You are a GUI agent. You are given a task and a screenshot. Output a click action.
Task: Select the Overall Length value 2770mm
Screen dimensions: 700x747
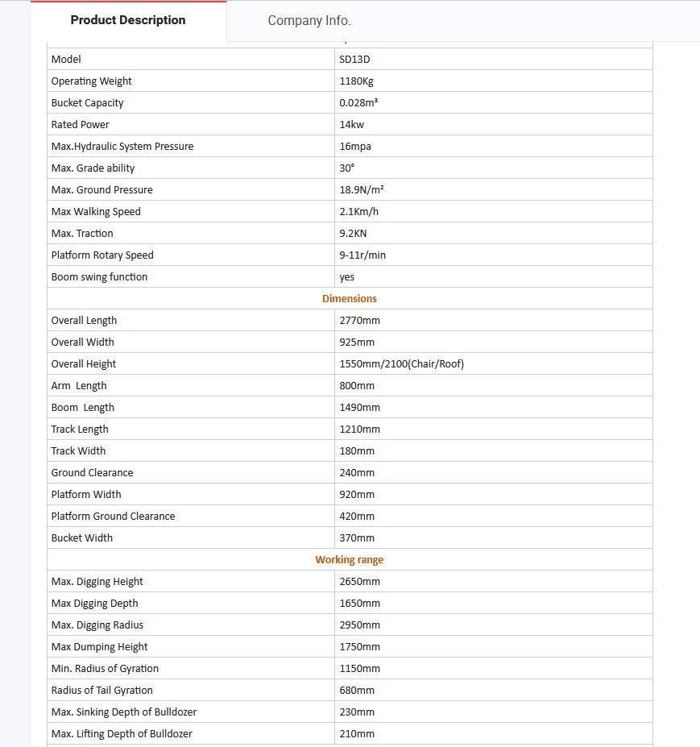[x=356, y=320]
